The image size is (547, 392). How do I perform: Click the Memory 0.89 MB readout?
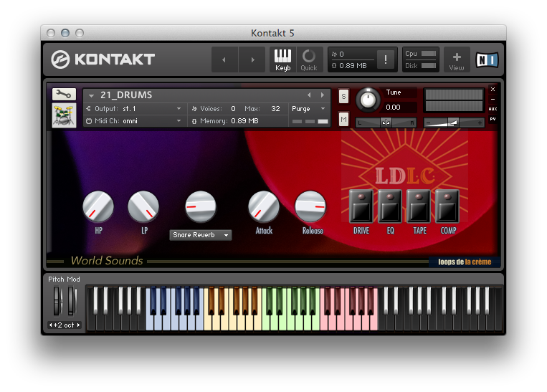tap(225, 121)
